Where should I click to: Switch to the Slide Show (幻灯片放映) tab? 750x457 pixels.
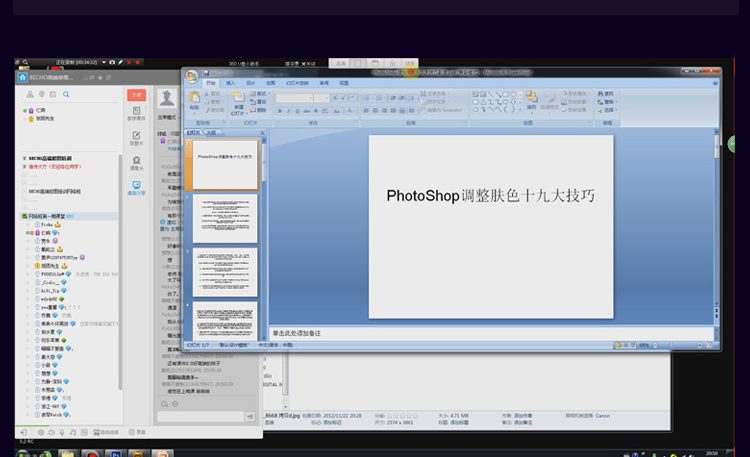(298, 83)
